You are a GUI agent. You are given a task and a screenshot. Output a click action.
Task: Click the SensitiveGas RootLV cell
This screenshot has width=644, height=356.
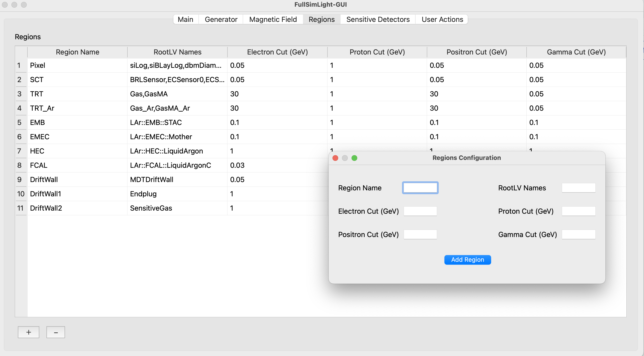(177, 208)
